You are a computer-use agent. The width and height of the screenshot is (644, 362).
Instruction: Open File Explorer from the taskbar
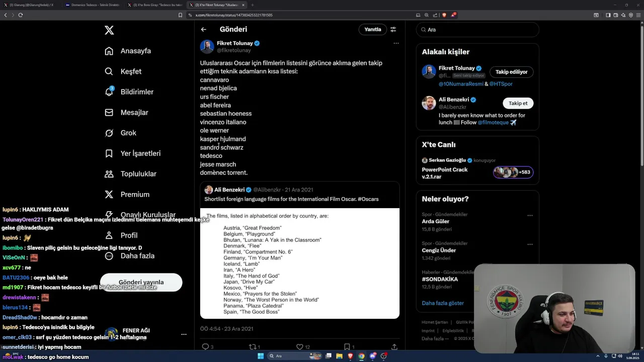pyautogui.click(x=340, y=356)
